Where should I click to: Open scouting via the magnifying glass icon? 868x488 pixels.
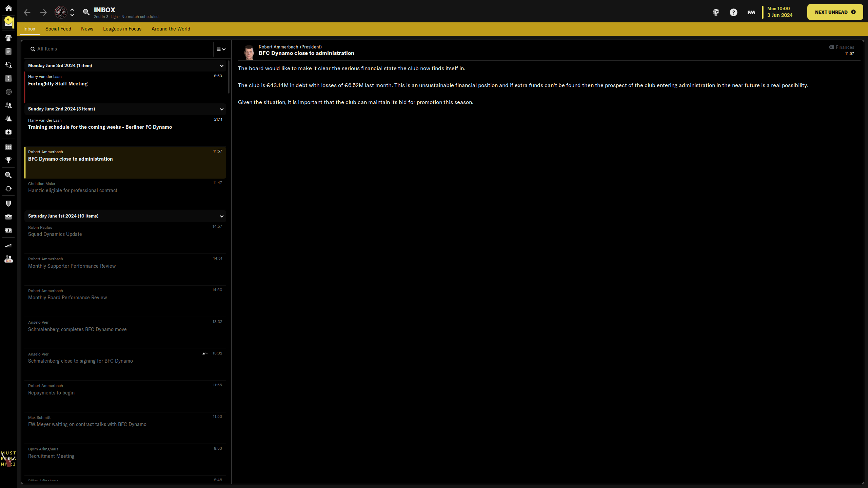coord(8,175)
